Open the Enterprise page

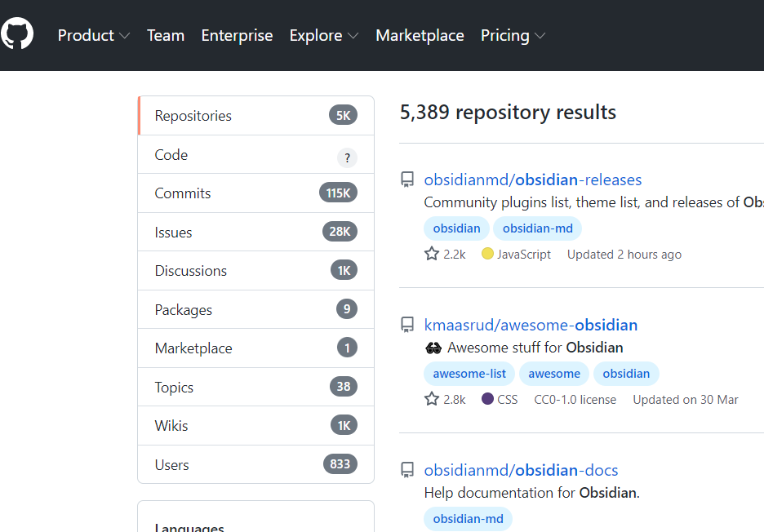(237, 35)
